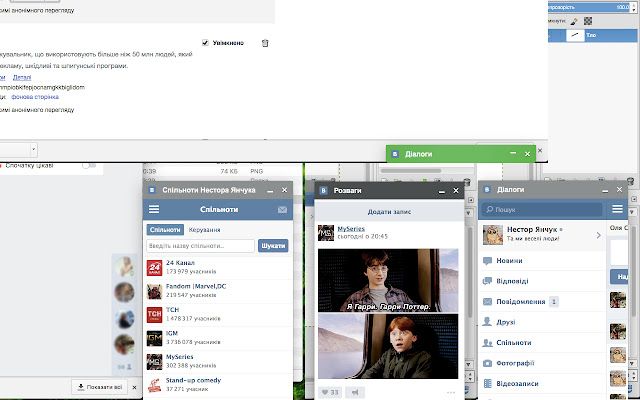Delete extension using trash can icon
This screenshot has width=640, height=400.
click(x=265, y=43)
